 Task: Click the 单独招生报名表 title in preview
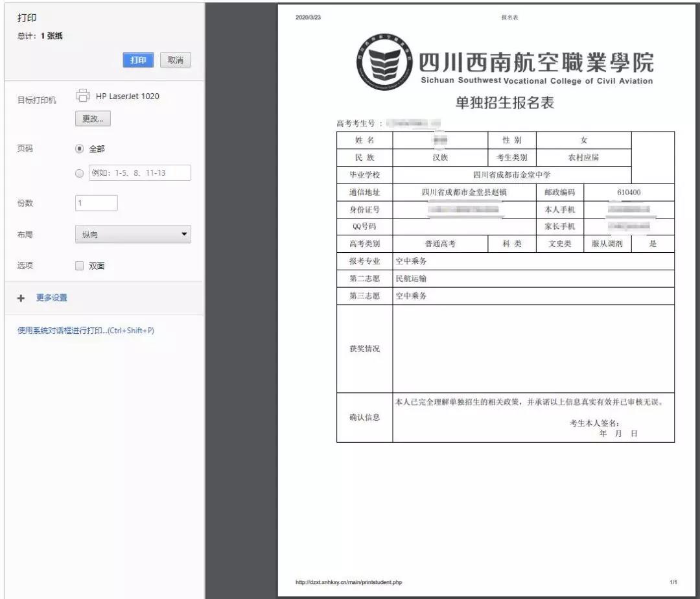click(504, 102)
